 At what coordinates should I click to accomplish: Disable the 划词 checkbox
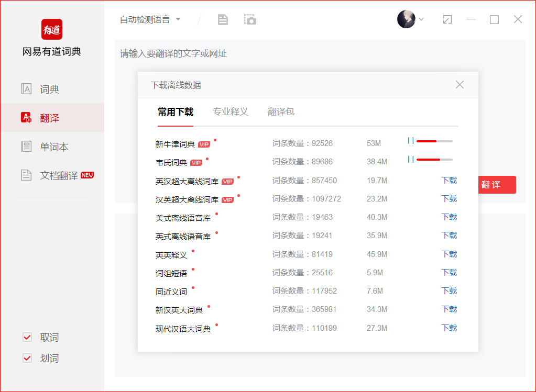[27, 358]
